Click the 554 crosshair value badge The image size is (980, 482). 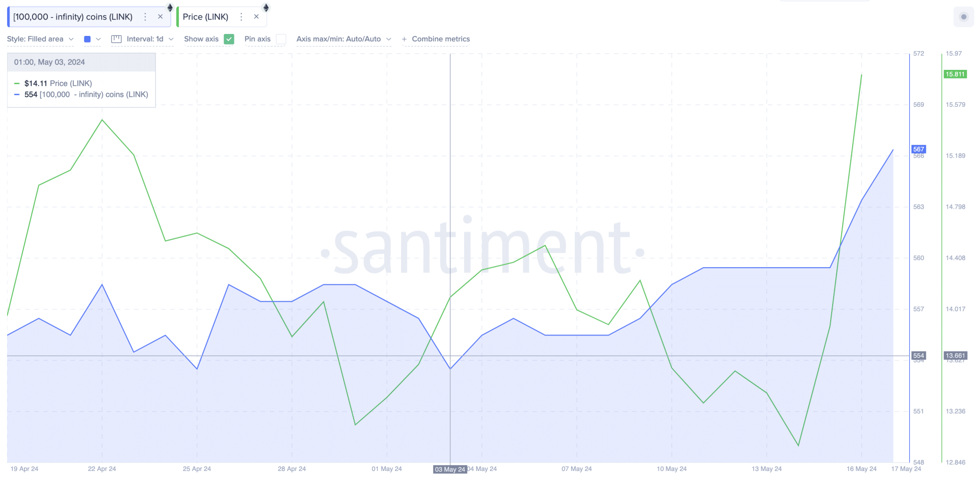[919, 356]
